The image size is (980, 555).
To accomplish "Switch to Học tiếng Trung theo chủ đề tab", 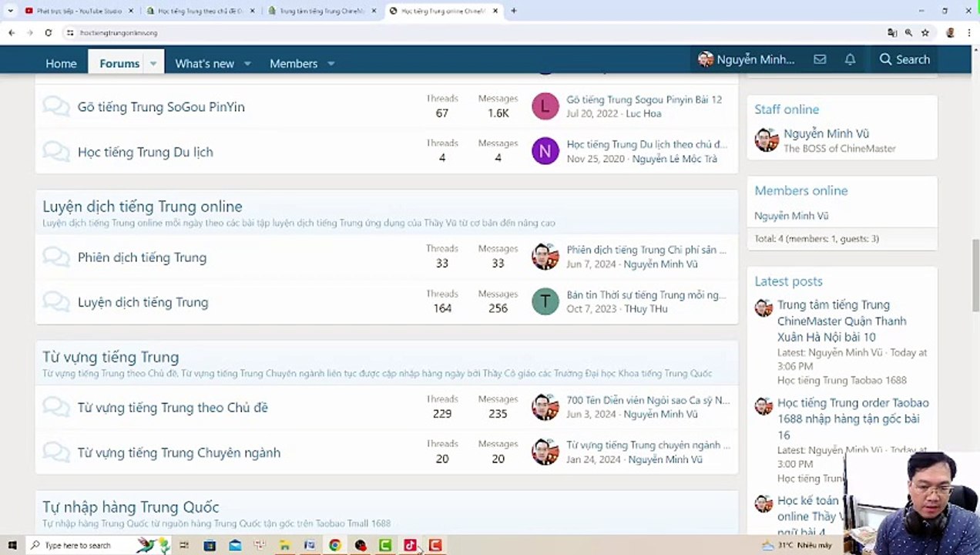I will 200,11.
